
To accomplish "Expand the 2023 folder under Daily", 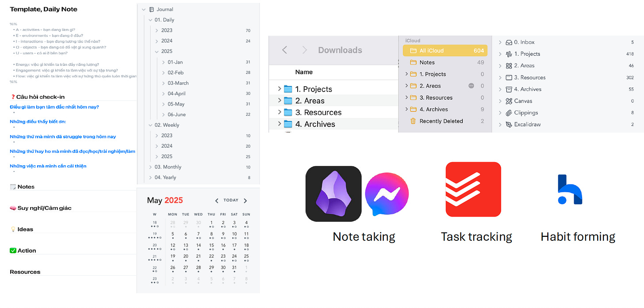I will coord(157,30).
